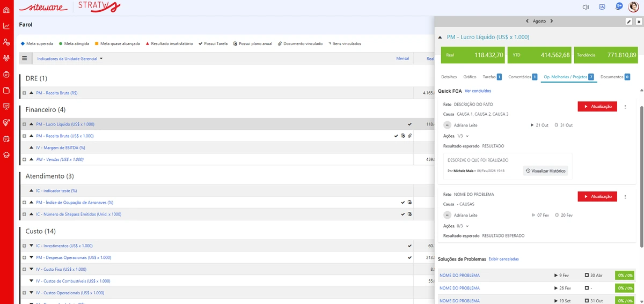Open NOME DO PROBLEMA solution starting 9 Fev
This screenshot has width=644, height=304.
(x=459, y=276)
